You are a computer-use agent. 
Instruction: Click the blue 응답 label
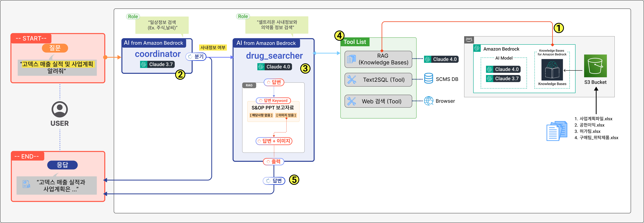(x=62, y=165)
